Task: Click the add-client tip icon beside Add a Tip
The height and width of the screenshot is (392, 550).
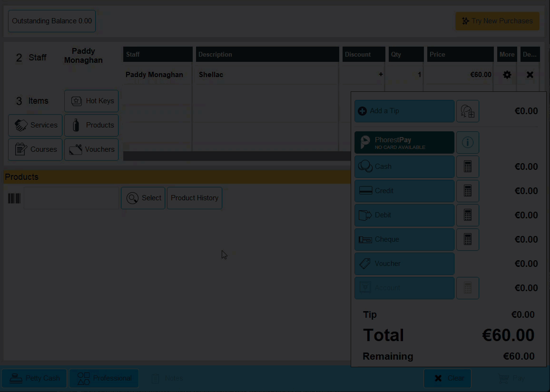Action: (x=468, y=111)
